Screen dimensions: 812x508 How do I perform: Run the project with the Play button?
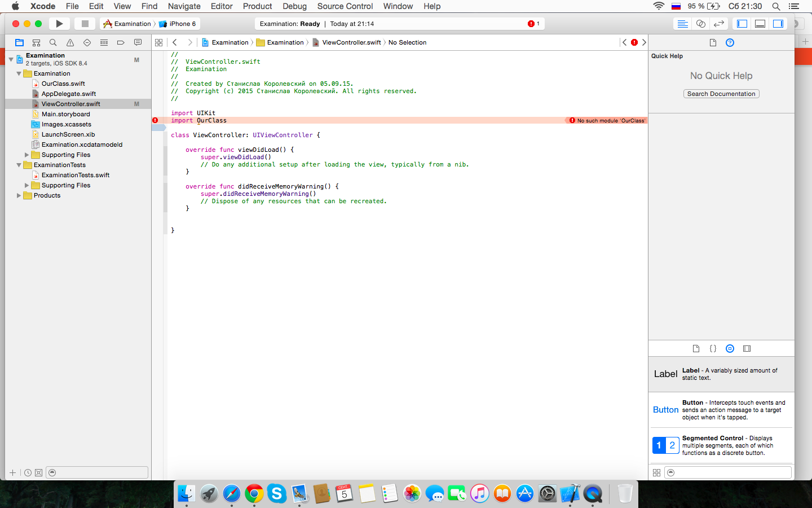(x=59, y=24)
